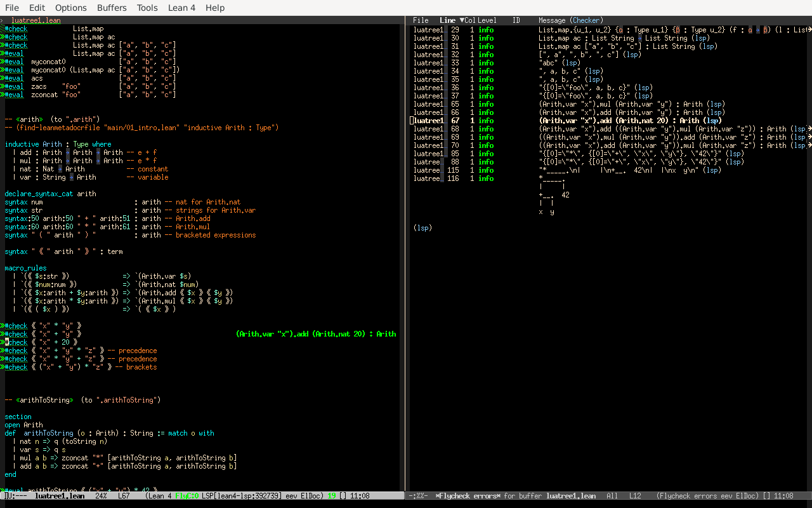The width and height of the screenshot is (812, 508).
Task: Click the Checker link in the Message header
Action: coord(587,20)
